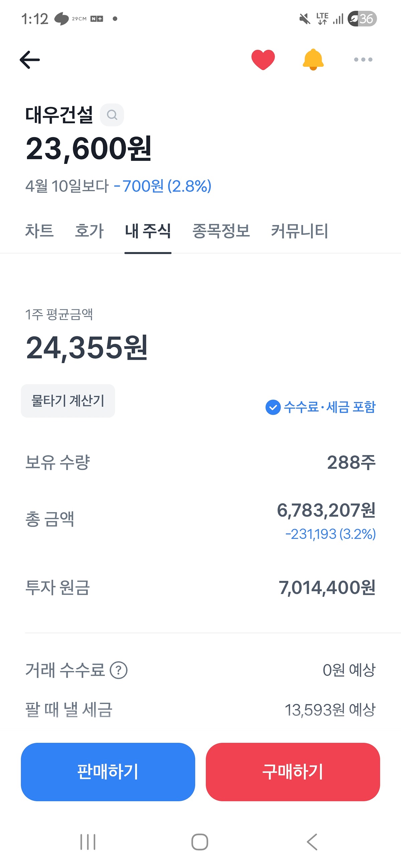
Task: Toggle the red heart favorite icon
Action: (x=263, y=60)
